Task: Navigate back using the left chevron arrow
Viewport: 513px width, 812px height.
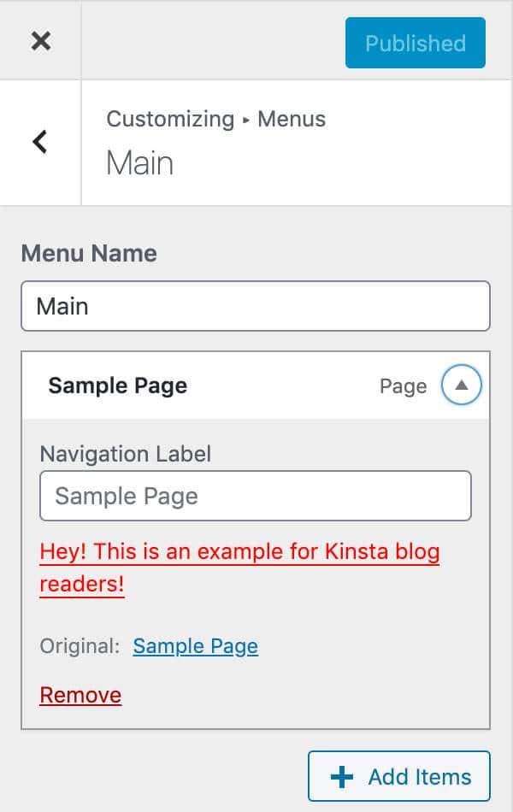Action: [x=38, y=142]
